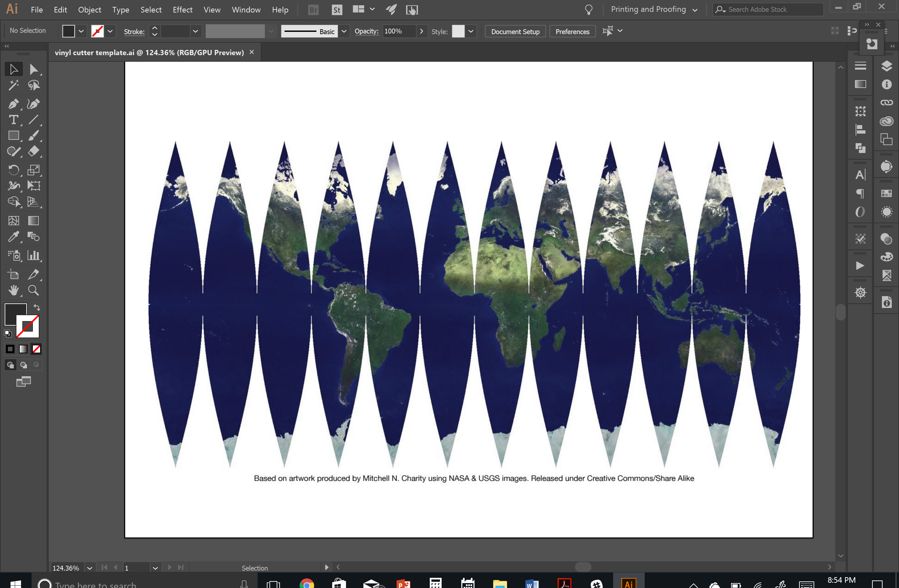The height and width of the screenshot is (588, 899).
Task: Select the Shape Builder tool
Action: tap(13, 202)
